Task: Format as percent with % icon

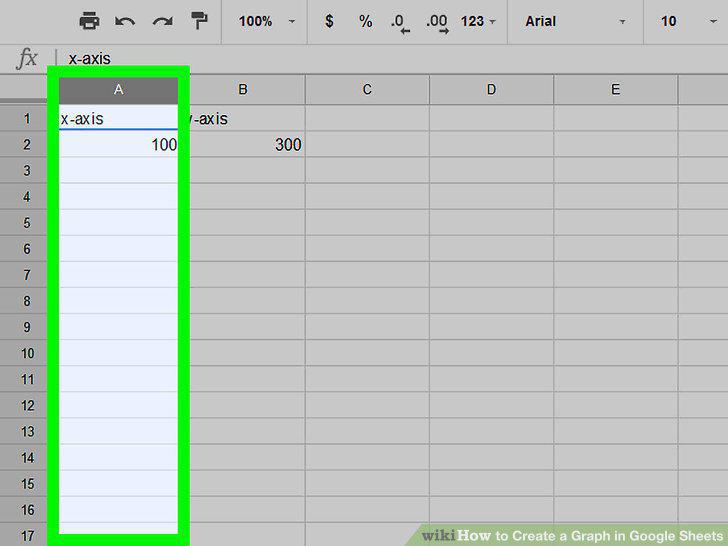Action: coord(366,21)
